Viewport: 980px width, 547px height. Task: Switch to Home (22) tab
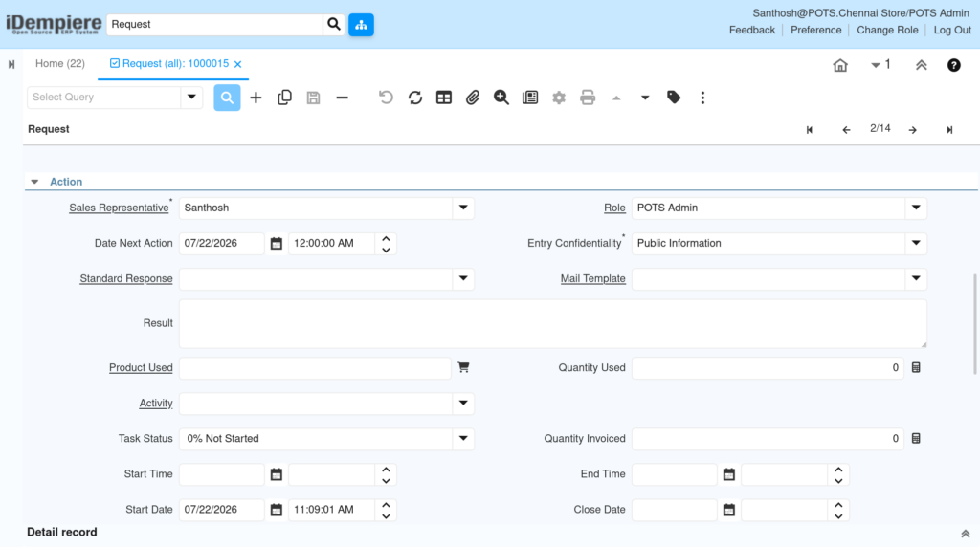click(x=60, y=64)
